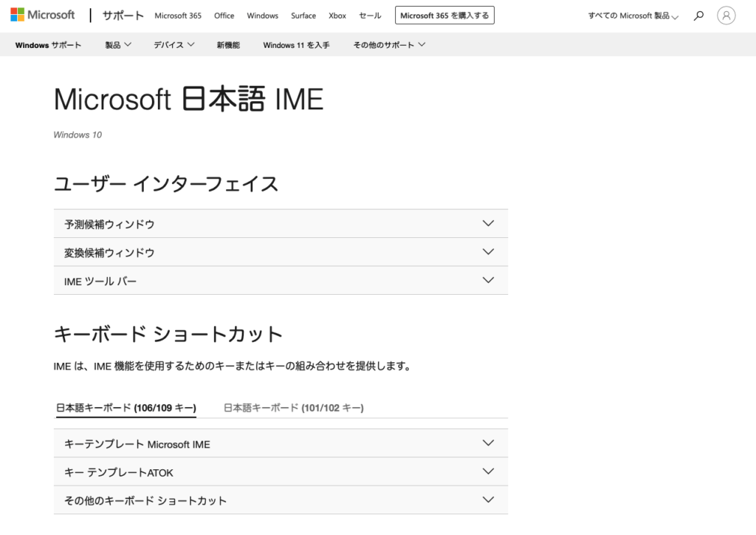The image size is (756, 535).
Task: Go to Windows in top navigation
Action: coord(262,16)
